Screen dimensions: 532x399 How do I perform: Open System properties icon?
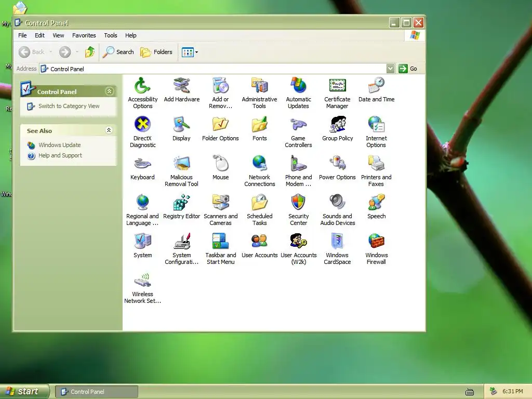(142, 246)
